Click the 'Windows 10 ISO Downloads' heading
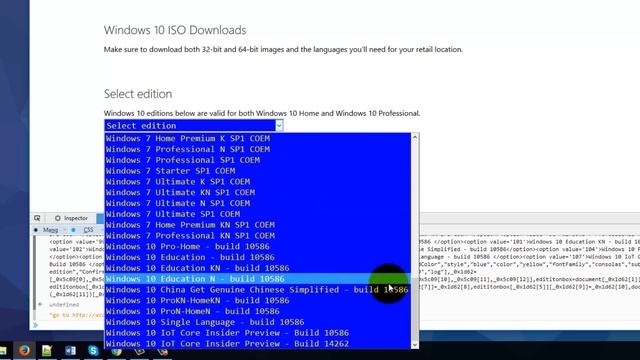This screenshot has width=640, height=360. (x=175, y=30)
